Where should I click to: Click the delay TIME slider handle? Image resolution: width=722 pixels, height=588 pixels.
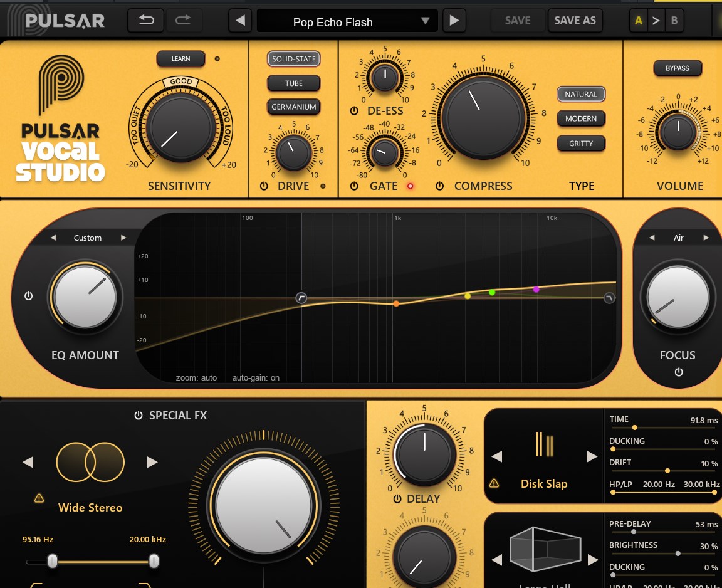(634, 428)
